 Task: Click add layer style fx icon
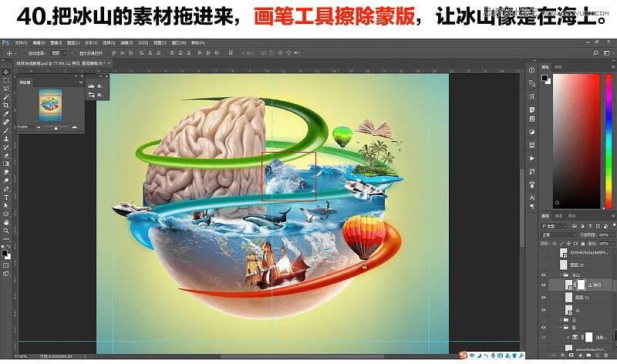(x=562, y=355)
